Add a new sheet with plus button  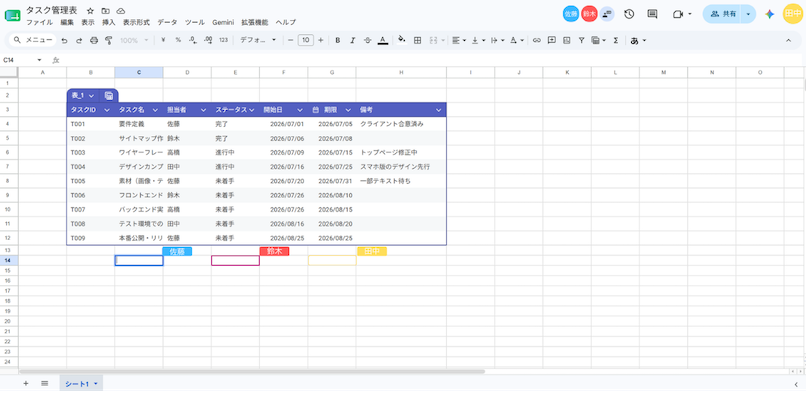point(26,383)
